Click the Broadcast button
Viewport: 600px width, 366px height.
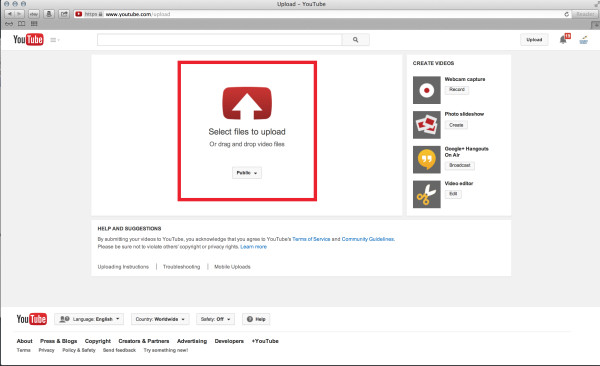pyautogui.click(x=460, y=165)
